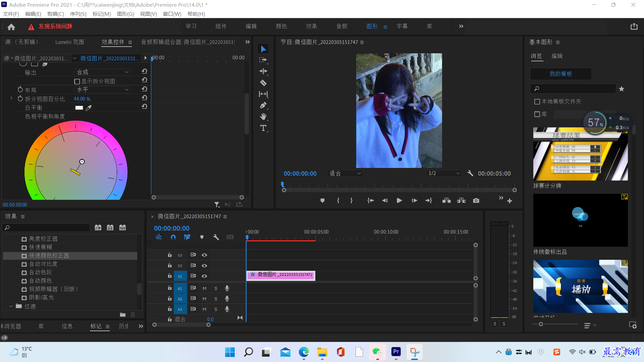Click the white balance white color swatch
The height and width of the screenshot is (362, 644).
tap(79, 108)
